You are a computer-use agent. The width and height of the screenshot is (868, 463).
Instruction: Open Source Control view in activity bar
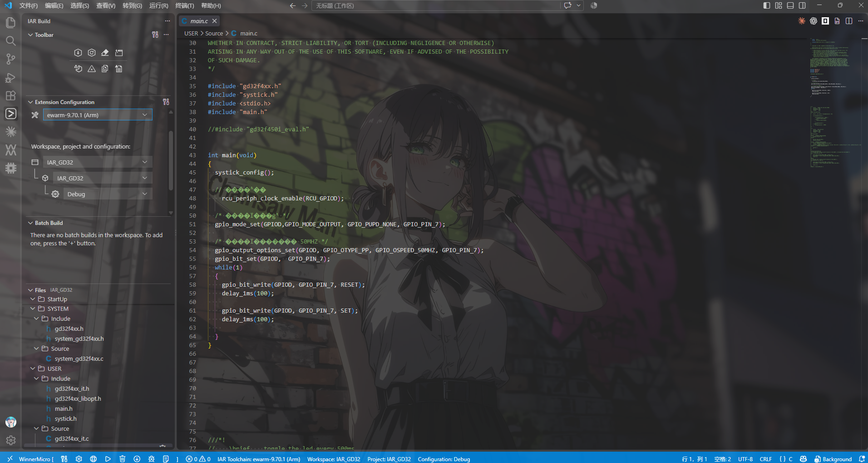[10, 59]
